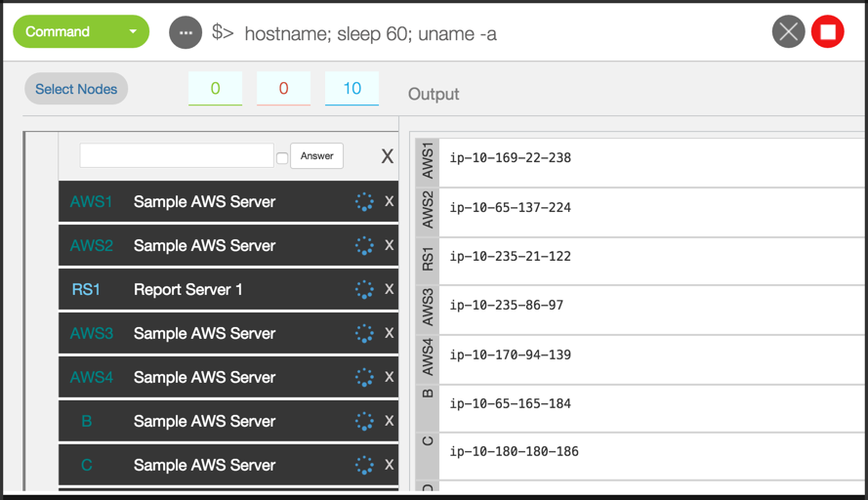Click output text ip-10-235-21-122

tap(510, 257)
